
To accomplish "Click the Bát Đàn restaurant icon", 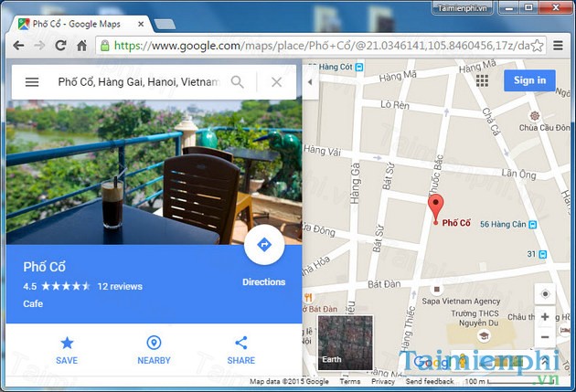I will coord(308,297).
